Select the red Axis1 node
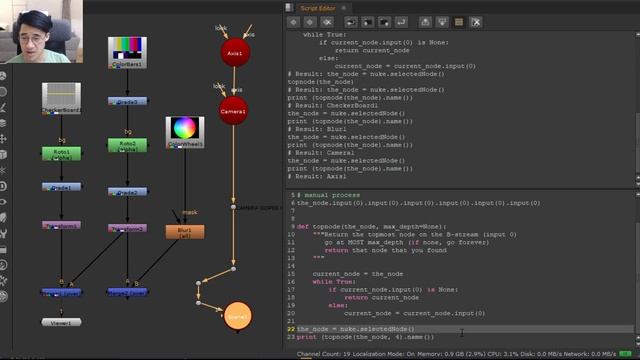Viewport: 640px width, 360px height. pyautogui.click(x=235, y=53)
